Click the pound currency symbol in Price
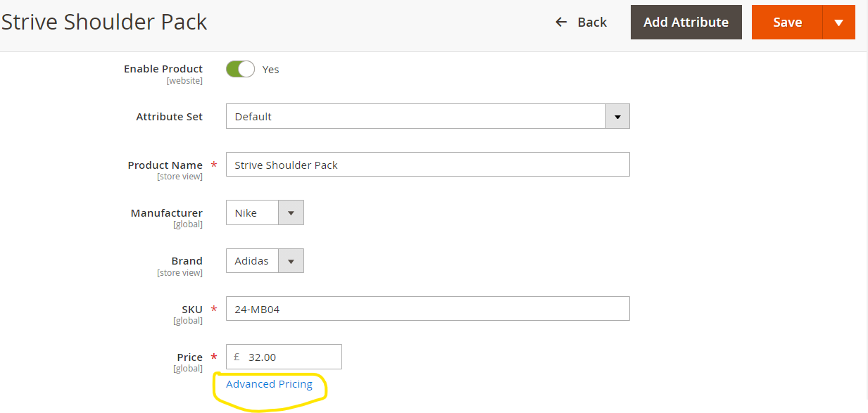Image resolution: width=868 pixels, height=413 pixels. point(237,357)
